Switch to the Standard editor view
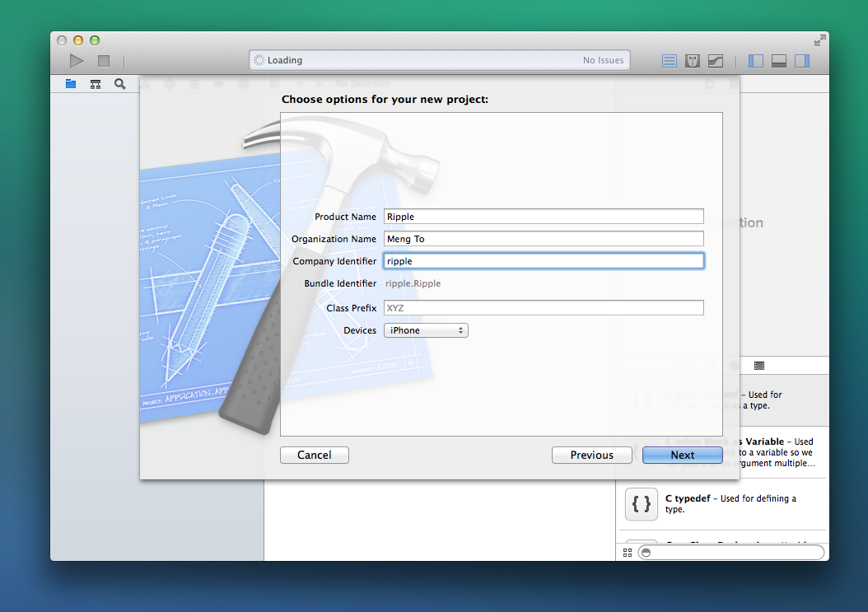Viewport: 868px width, 612px height. [670, 61]
